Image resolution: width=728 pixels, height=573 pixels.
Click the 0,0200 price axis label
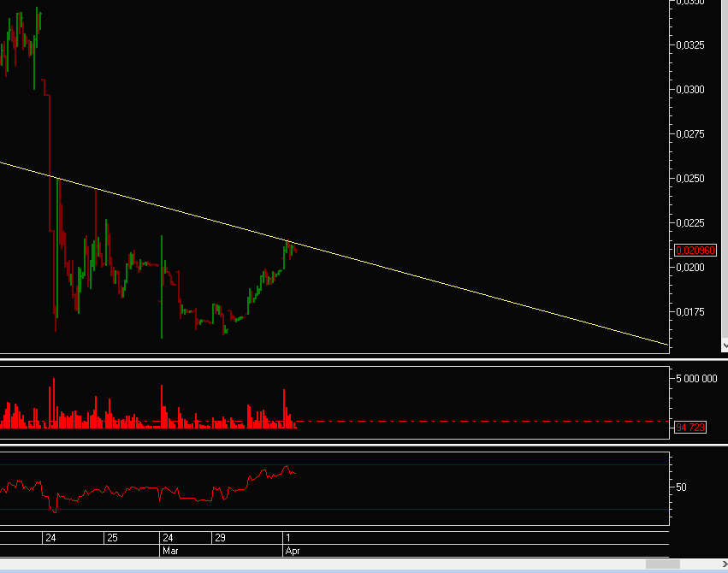(690, 268)
